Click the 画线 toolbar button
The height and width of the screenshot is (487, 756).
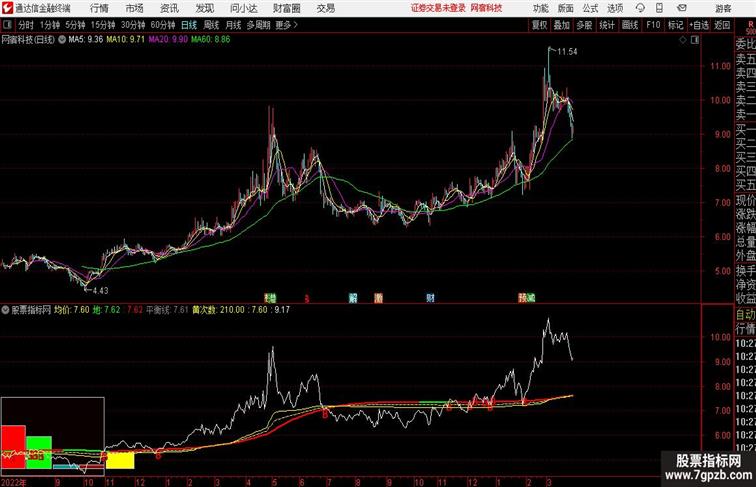(x=630, y=25)
